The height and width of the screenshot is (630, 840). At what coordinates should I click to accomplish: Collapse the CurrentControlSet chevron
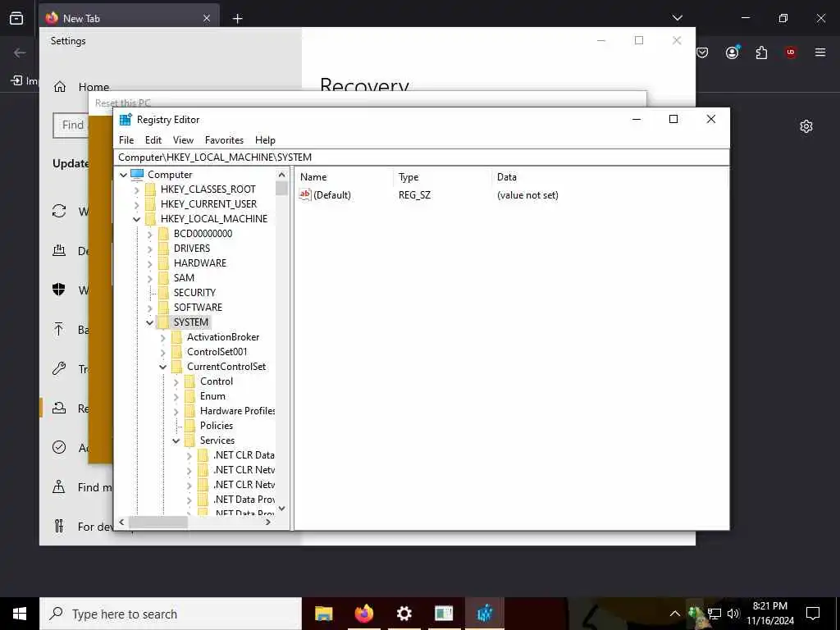pos(163,367)
